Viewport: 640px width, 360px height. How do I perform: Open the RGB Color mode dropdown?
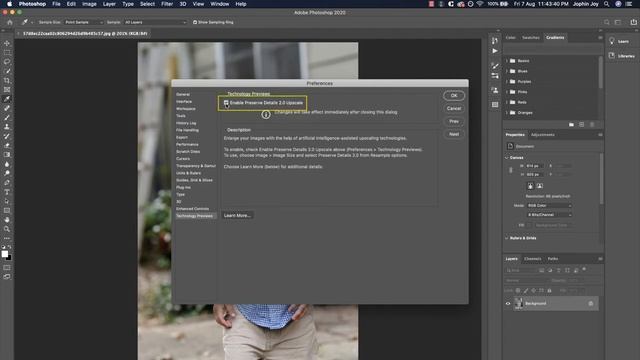click(549, 206)
